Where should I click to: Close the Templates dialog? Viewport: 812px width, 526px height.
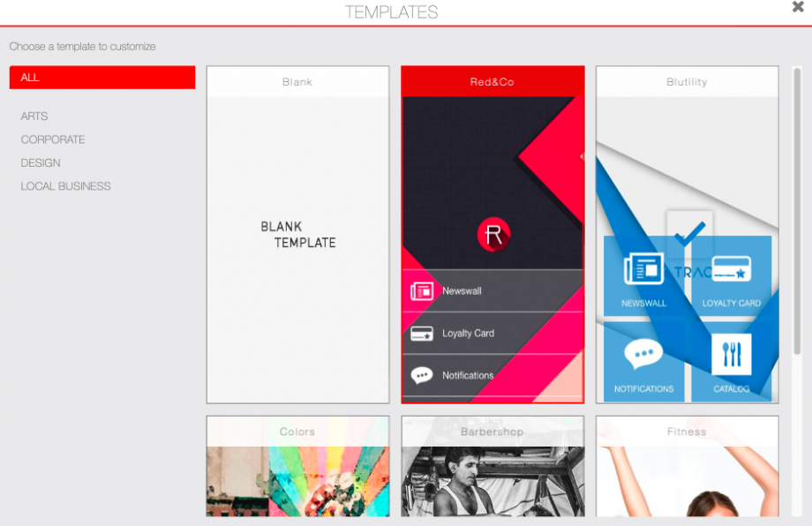pyautogui.click(x=798, y=8)
